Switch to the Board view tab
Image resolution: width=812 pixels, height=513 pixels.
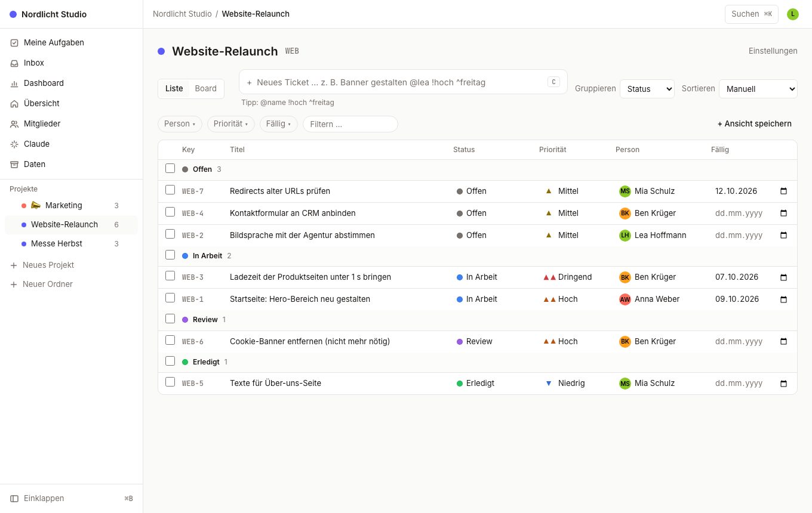tap(206, 89)
